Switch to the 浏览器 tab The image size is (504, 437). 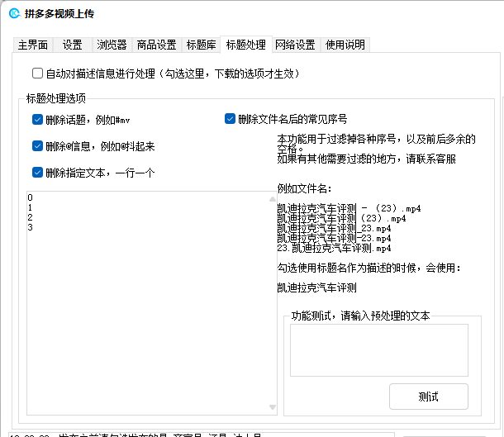[x=112, y=45]
